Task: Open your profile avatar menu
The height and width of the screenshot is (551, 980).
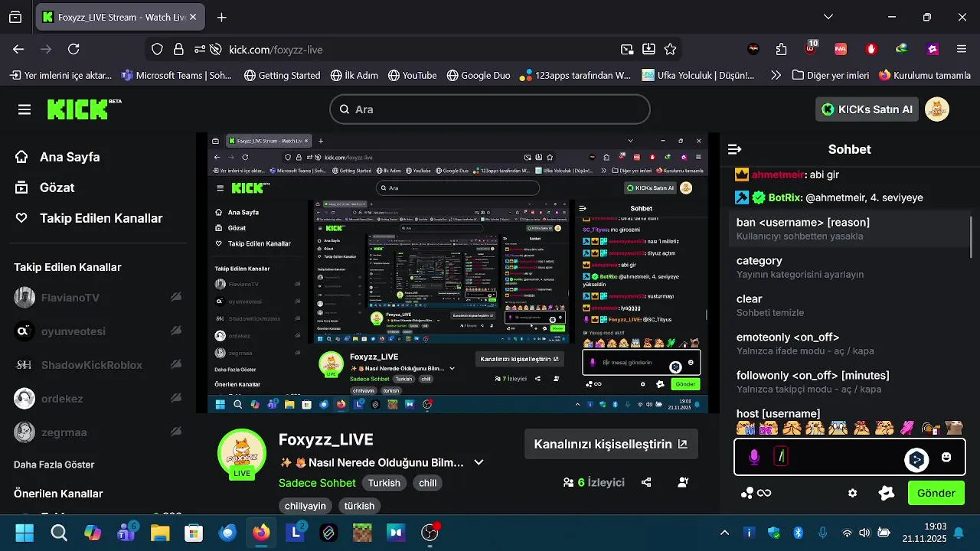Action: [937, 109]
